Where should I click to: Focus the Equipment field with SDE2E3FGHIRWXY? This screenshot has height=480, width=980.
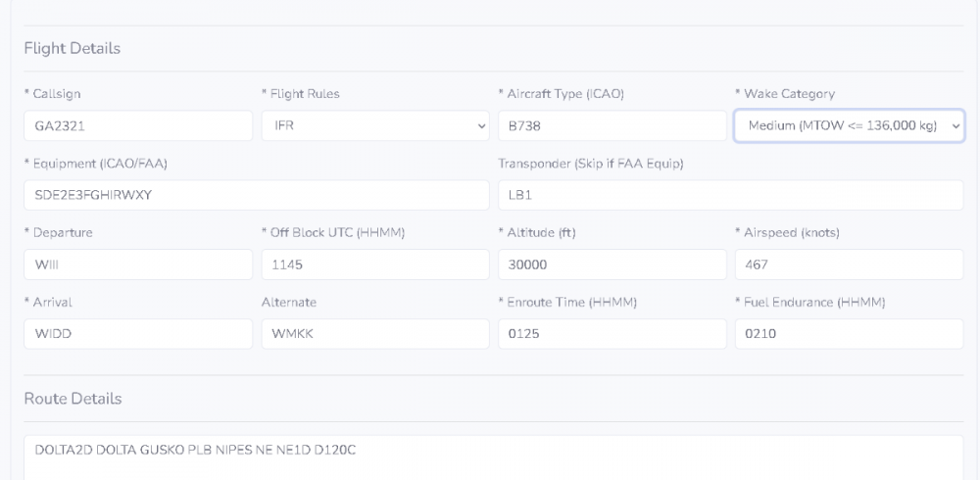256,195
